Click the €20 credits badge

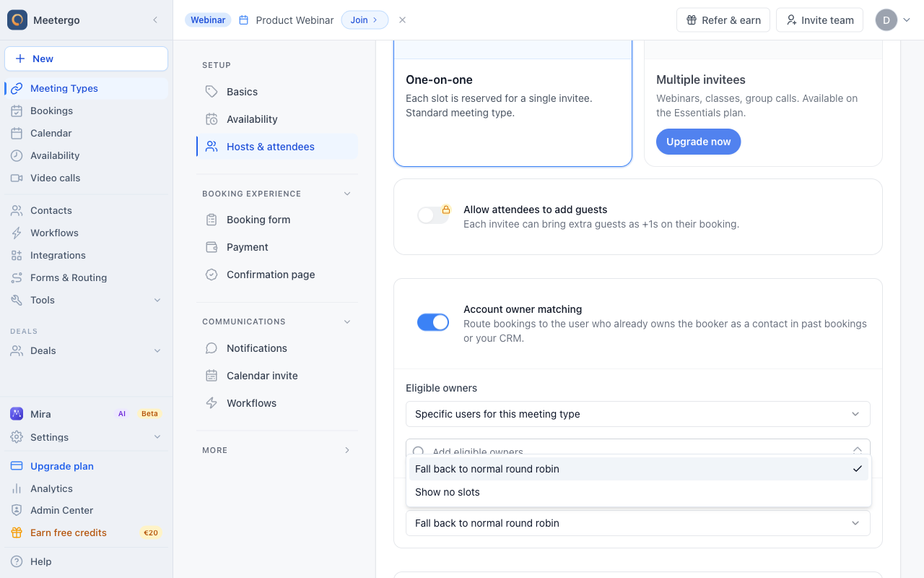(x=151, y=532)
